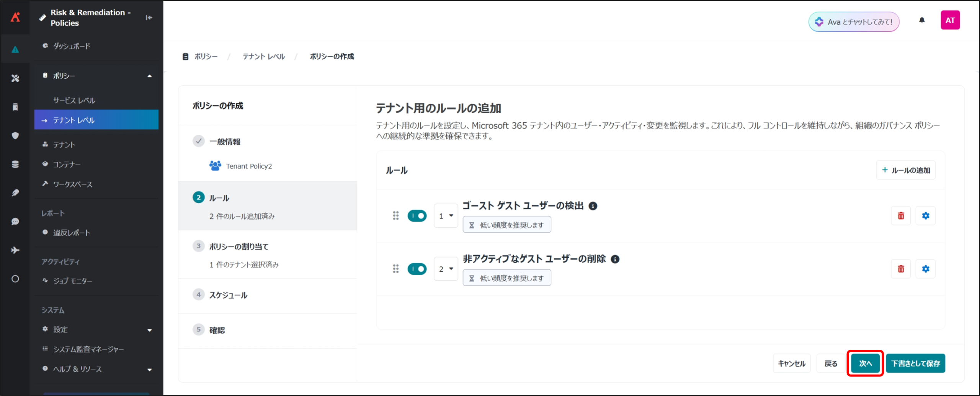Expand the 設定 menu in sidebar

[x=149, y=330]
